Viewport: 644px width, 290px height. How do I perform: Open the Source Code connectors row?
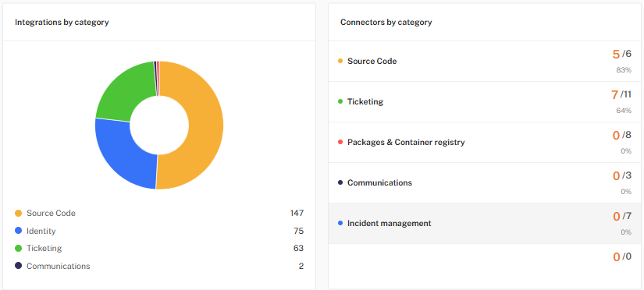484,61
